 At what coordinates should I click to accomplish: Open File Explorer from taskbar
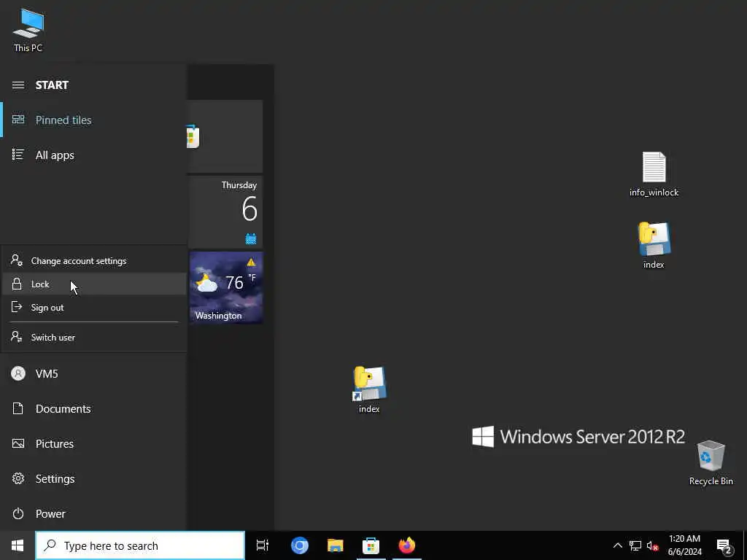[x=336, y=545]
